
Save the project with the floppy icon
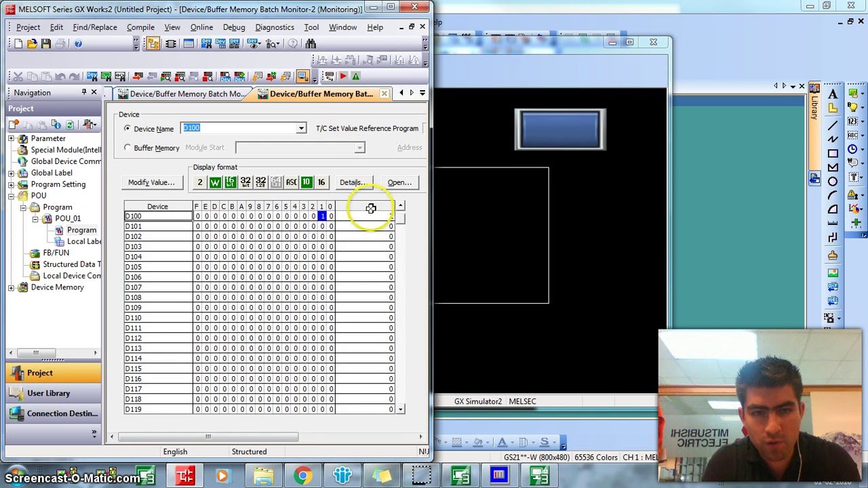46,43
